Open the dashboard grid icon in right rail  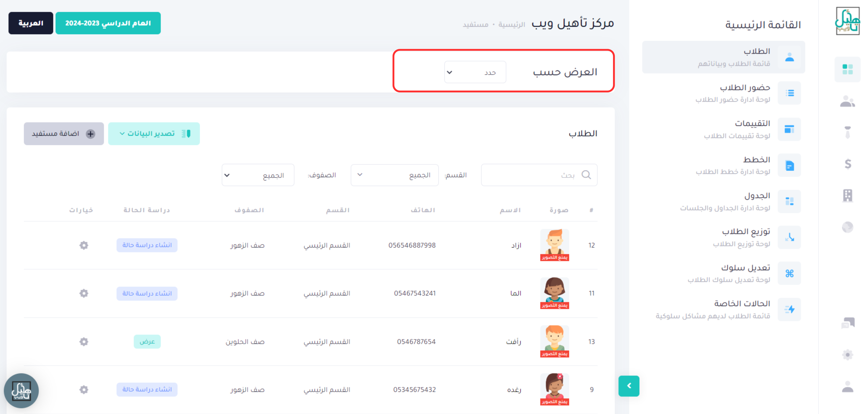(x=847, y=69)
